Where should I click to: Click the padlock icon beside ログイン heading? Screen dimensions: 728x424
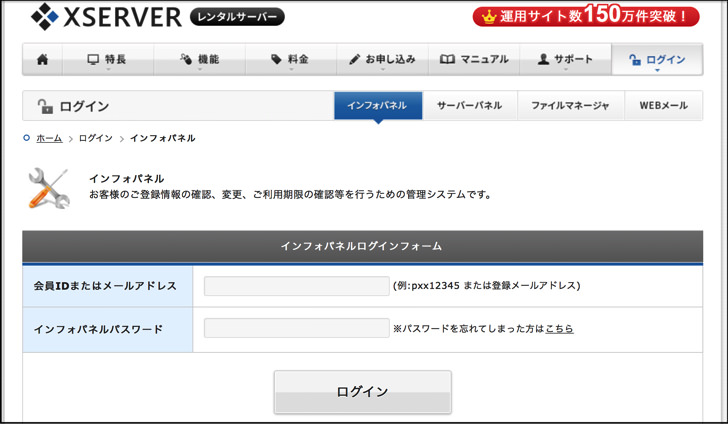[45, 106]
